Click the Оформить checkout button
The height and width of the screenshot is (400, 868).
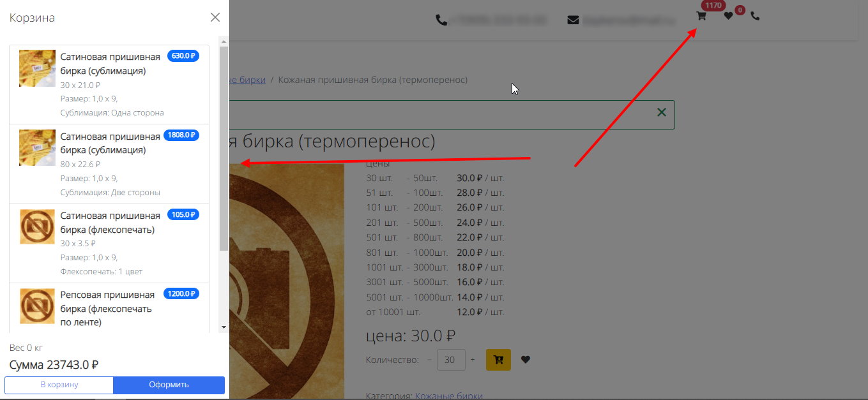pos(169,385)
